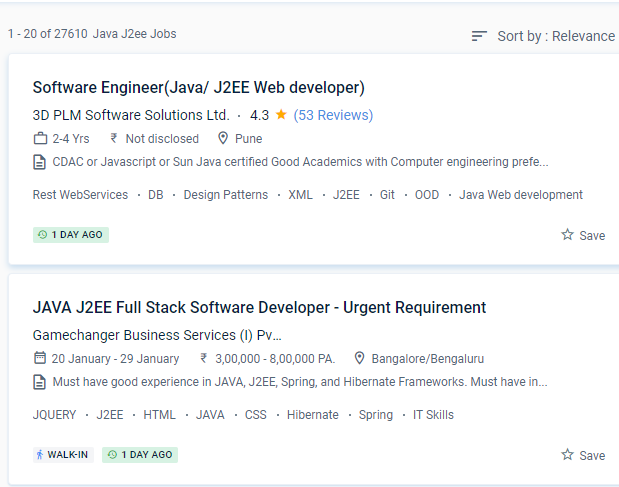
Task: Open JAVA J2EE Full Stack Software Developer job
Action: pos(259,307)
